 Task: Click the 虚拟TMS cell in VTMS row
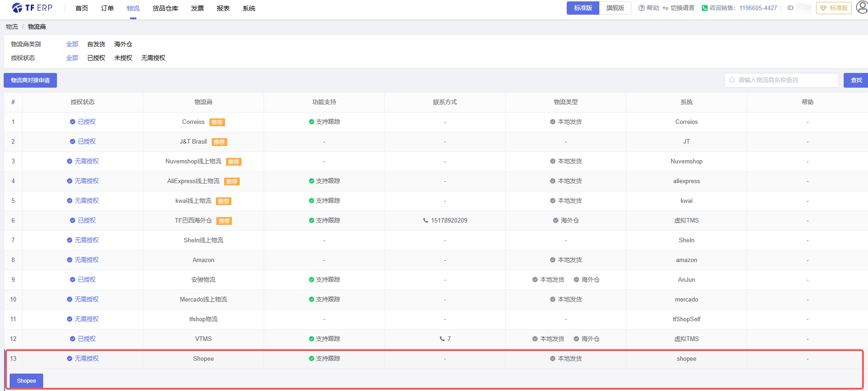(x=687, y=339)
